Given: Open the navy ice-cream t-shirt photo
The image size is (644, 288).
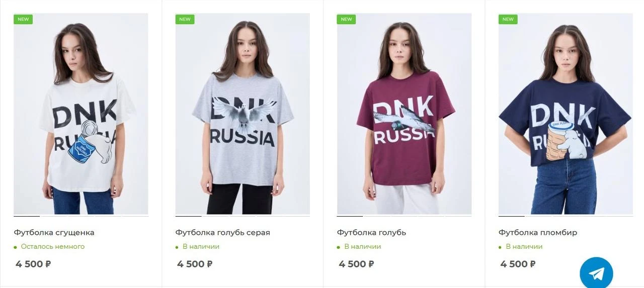Looking at the screenshot, I should click(x=566, y=116).
